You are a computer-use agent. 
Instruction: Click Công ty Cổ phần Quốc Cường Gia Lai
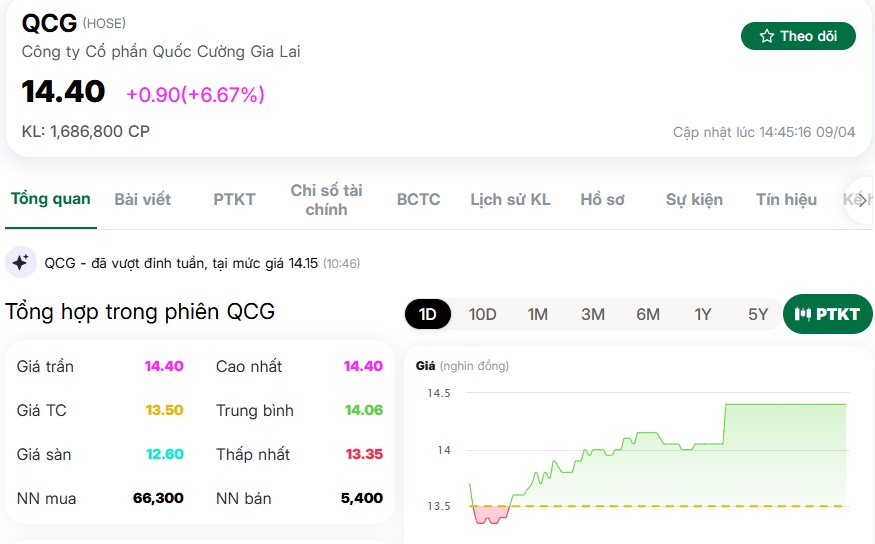point(161,52)
